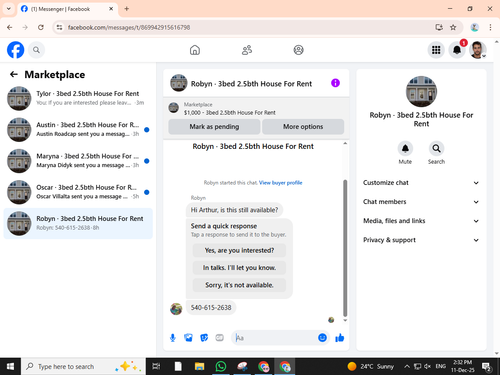This screenshot has width=500, height=375.
Task: Open the Windows Start menu
Action: [x=10, y=366]
